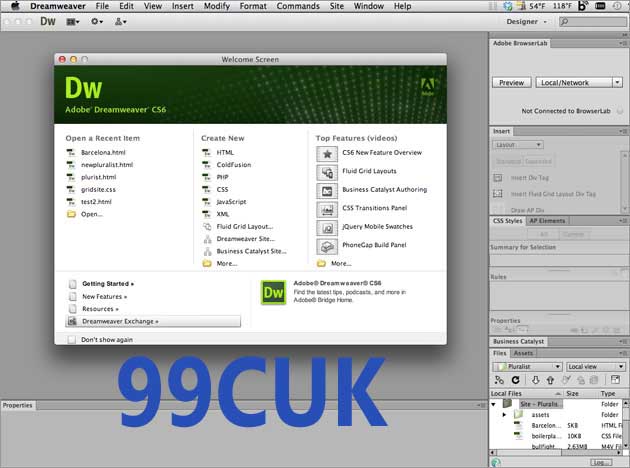Click the jQuery Mobile Swatches video icon

coord(327,228)
